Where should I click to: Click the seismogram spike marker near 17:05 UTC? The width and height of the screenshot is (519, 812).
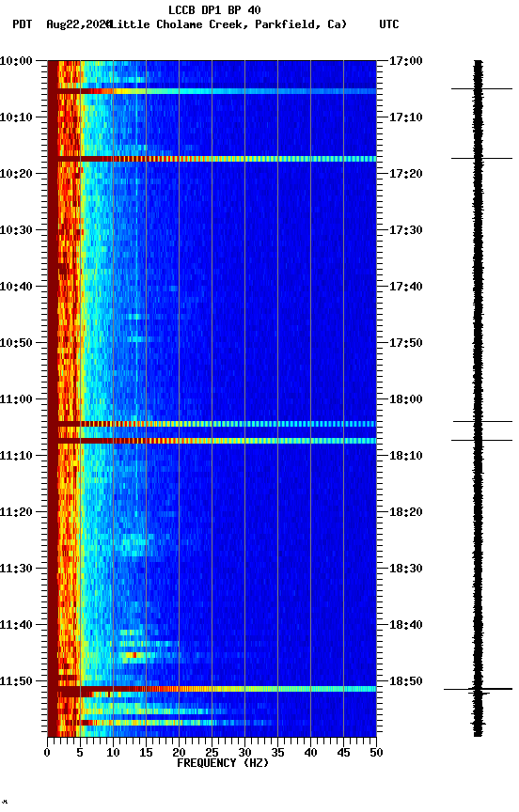(481, 89)
